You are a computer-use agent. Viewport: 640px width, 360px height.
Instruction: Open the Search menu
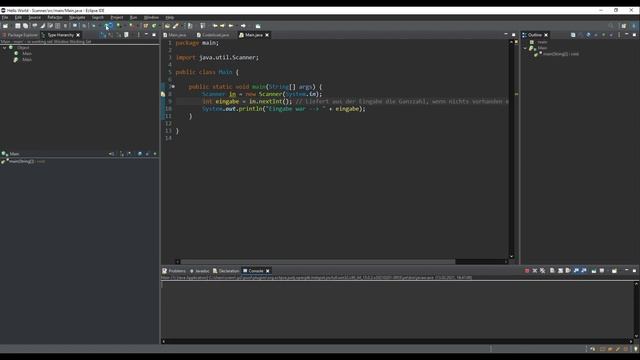(98, 18)
